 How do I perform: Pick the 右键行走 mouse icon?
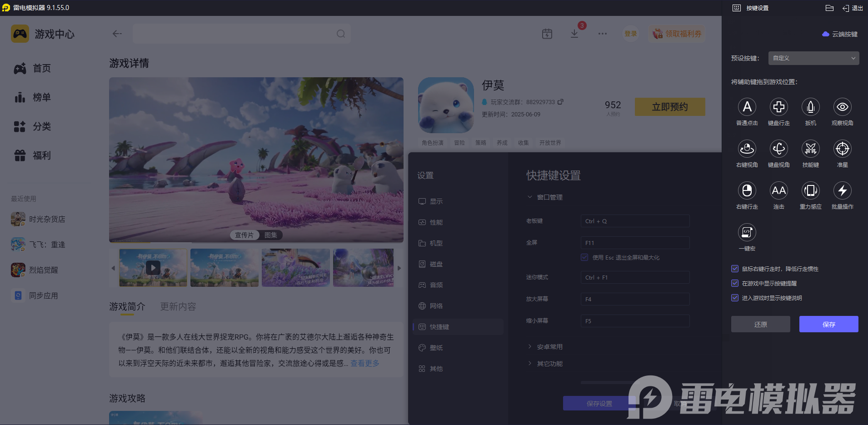pyautogui.click(x=747, y=191)
